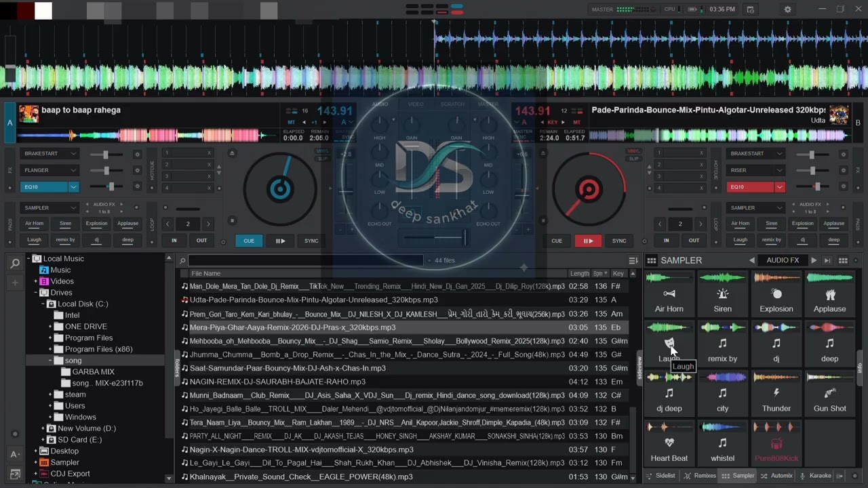Click the stop button on deck A

pyautogui.click(x=232, y=220)
